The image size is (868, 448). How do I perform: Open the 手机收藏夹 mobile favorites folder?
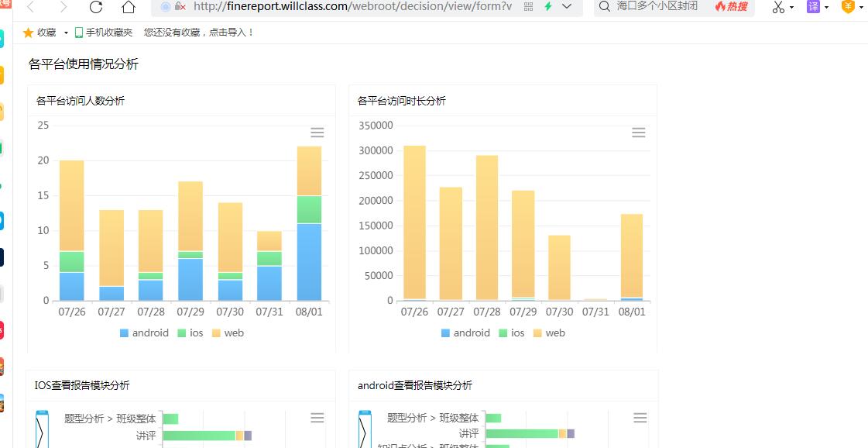point(104,33)
